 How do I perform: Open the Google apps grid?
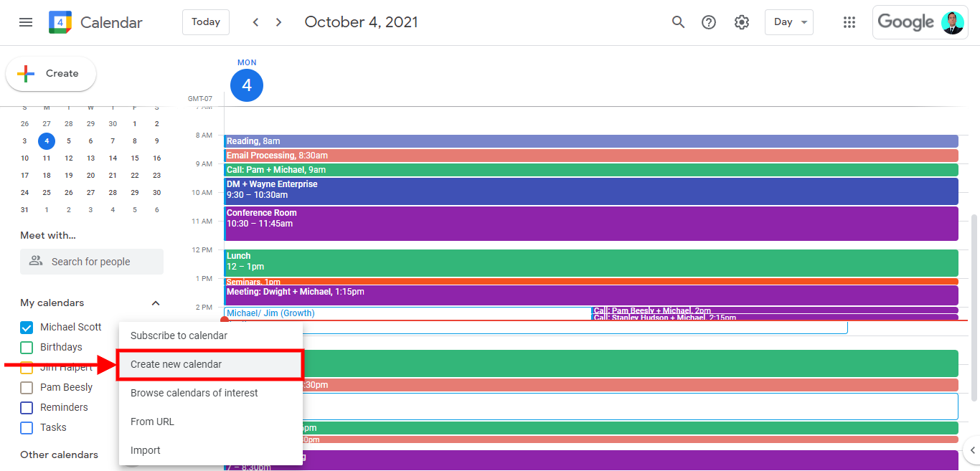coord(849,22)
